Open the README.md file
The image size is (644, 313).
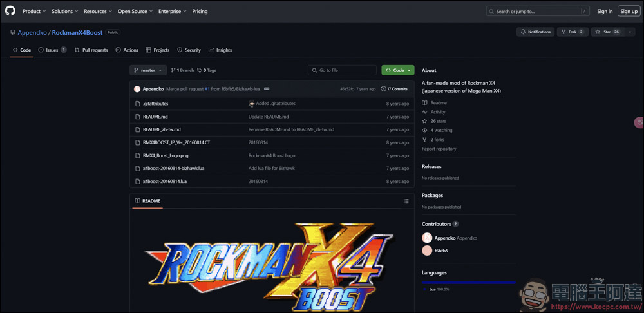tap(155, 117)
